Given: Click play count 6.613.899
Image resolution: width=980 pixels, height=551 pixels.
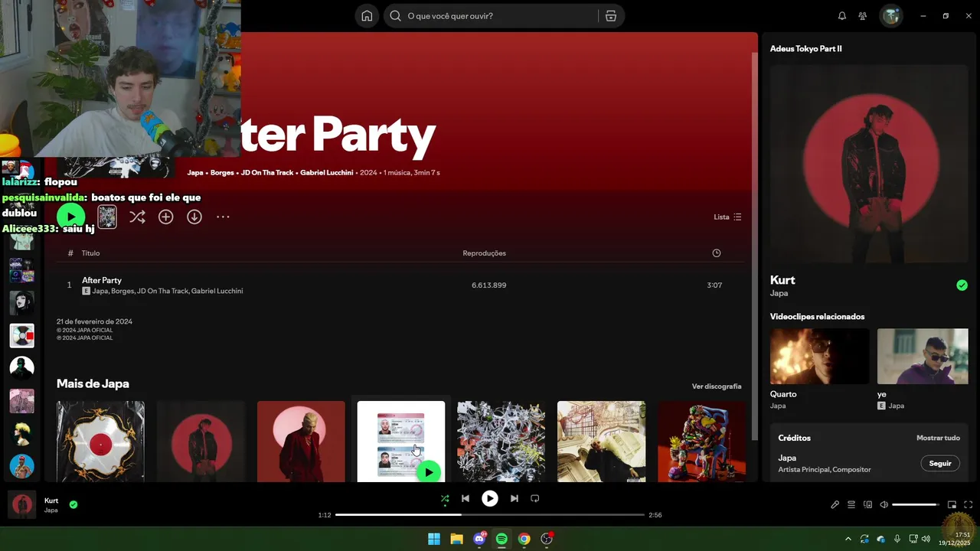Looking at the screenshot, I should tap(488, 285).
